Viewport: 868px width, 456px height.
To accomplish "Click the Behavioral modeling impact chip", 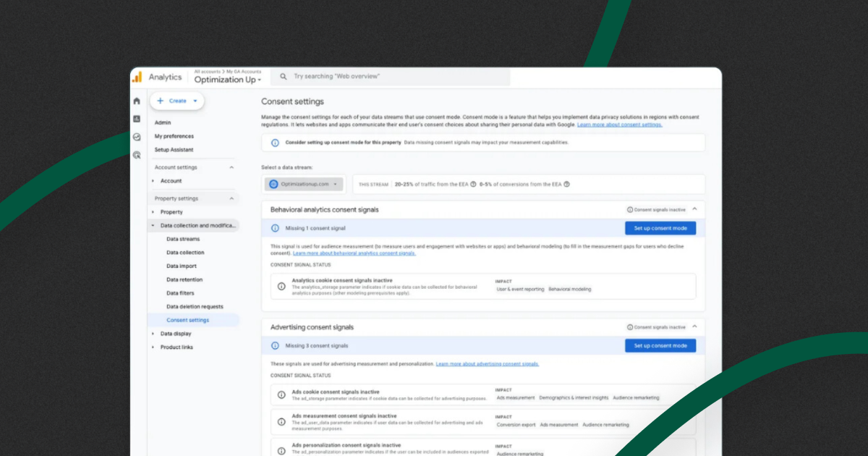I will pos(570,290).
